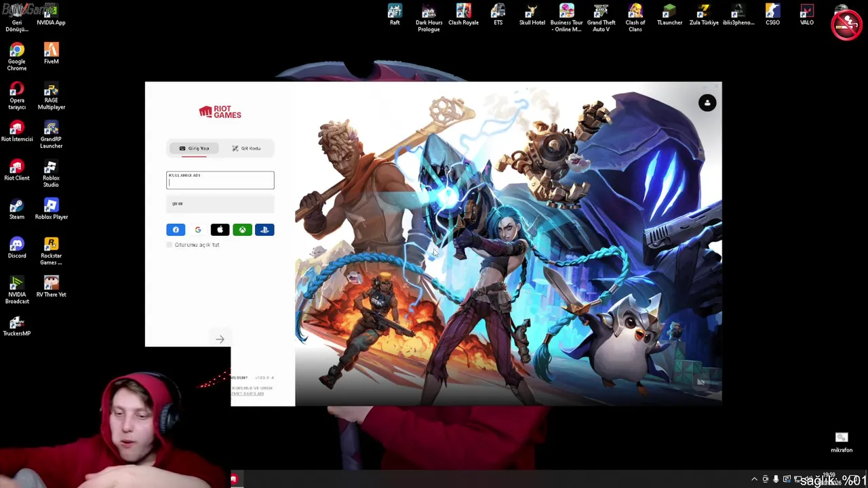Click the Riot Client taskbar icon
Image resolution: width=868 pixels, height=488 pixels.
233,480
